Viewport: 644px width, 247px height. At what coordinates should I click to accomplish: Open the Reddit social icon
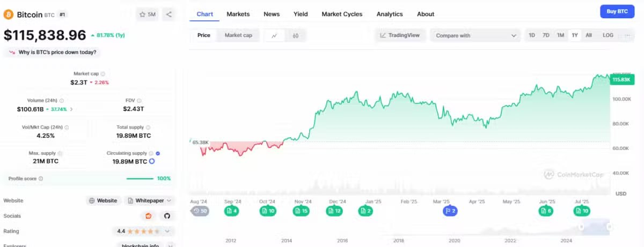(x=149, y=216)
